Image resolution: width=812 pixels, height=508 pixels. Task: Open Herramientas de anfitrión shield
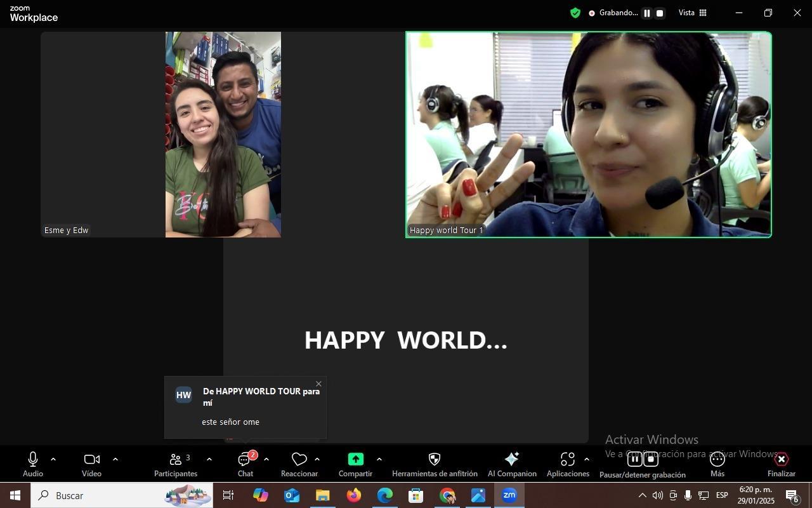pyautogui.click(x=435, y=464)
